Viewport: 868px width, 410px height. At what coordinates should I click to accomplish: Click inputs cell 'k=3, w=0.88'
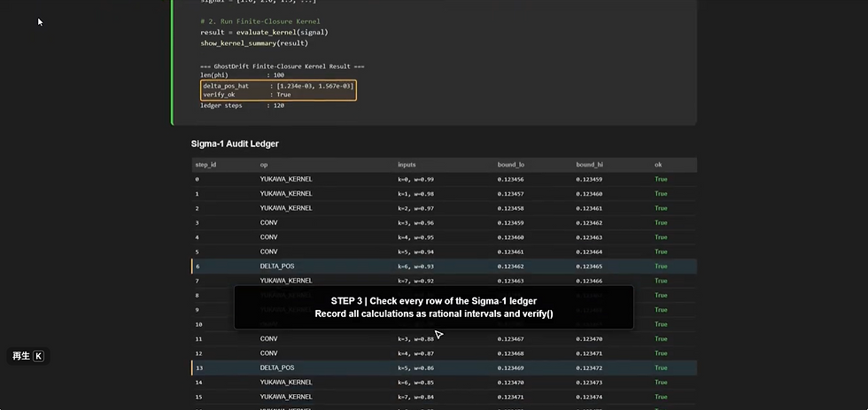click(x=415, y=338)
